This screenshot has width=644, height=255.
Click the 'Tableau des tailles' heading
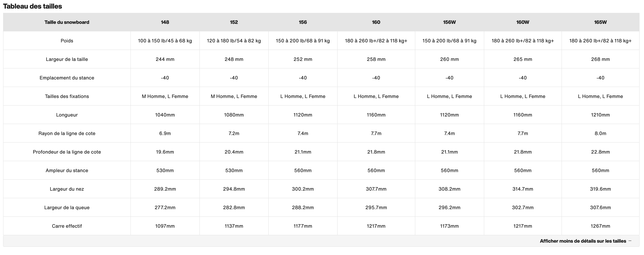33,6
